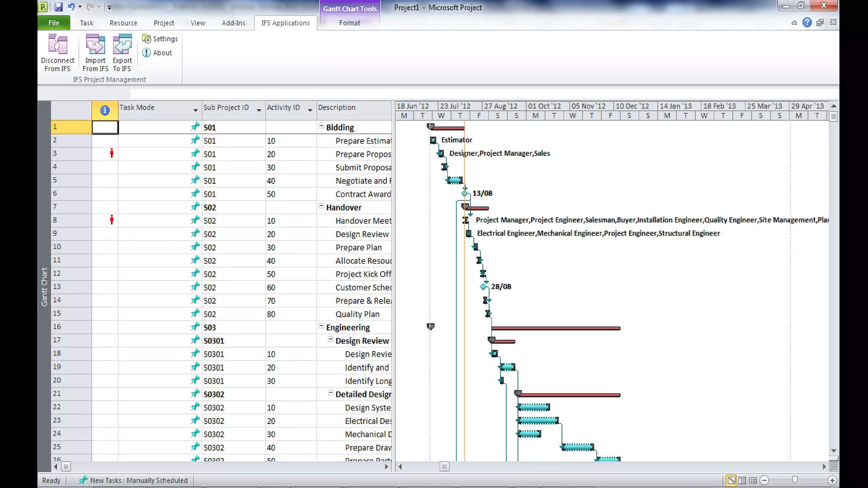This screenshot has height=488, width=868.
Task: Switch to Gantt Chart view in status bar
Action: click(731, 480)
